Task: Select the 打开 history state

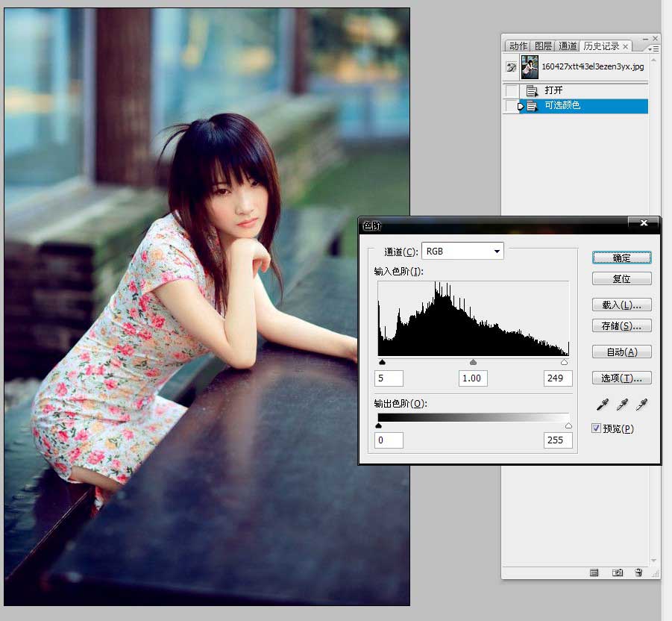Action: [x=583, y=90]
